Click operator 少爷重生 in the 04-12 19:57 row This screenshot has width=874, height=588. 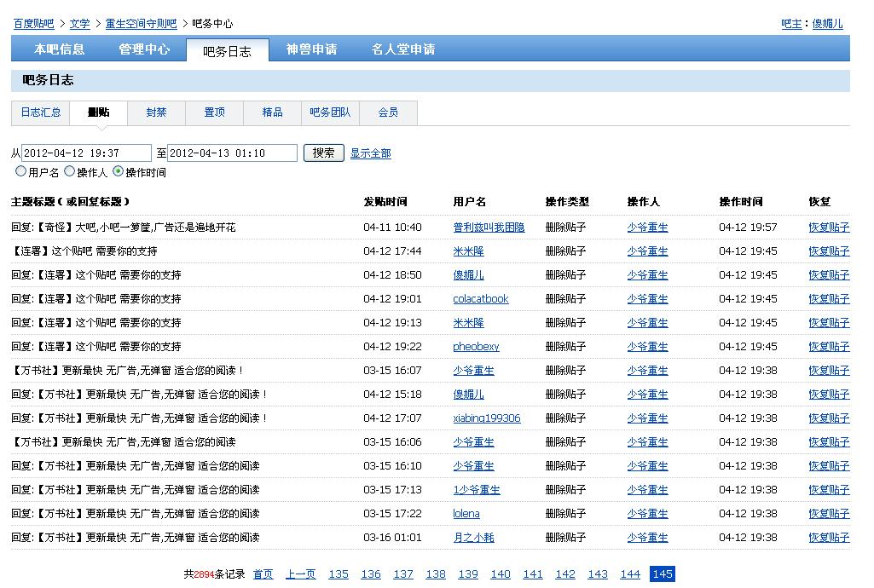[x=647, y=228]
